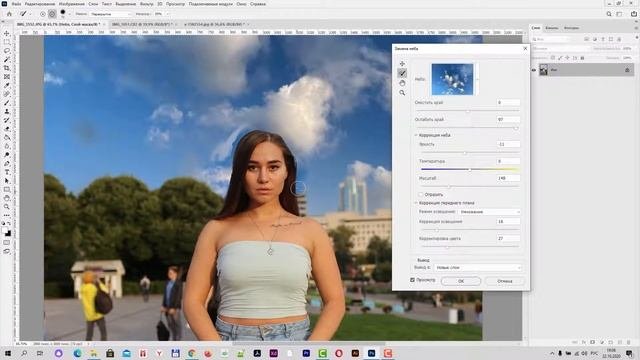Click the Fade Edge (Ослабить край) slider
The image size is (640, 360).
(467, 128)
